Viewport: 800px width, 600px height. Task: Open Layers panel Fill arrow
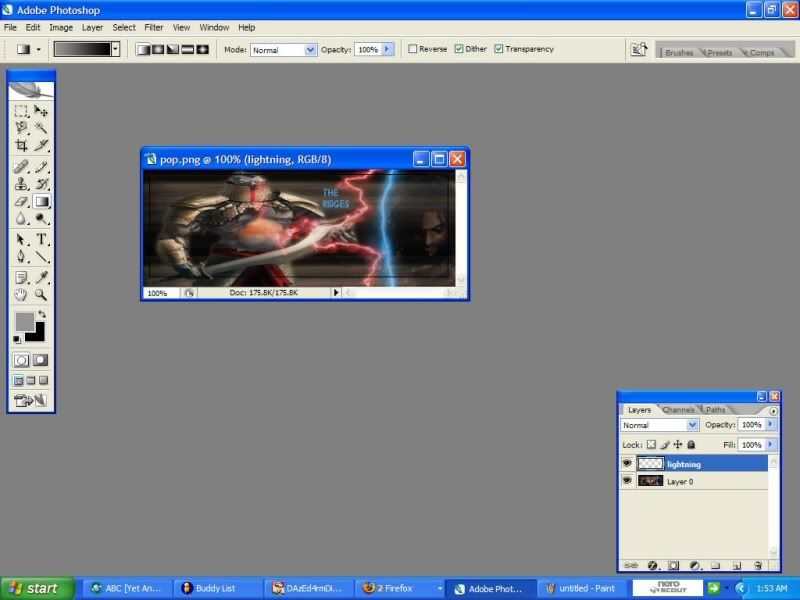point(770,444)
